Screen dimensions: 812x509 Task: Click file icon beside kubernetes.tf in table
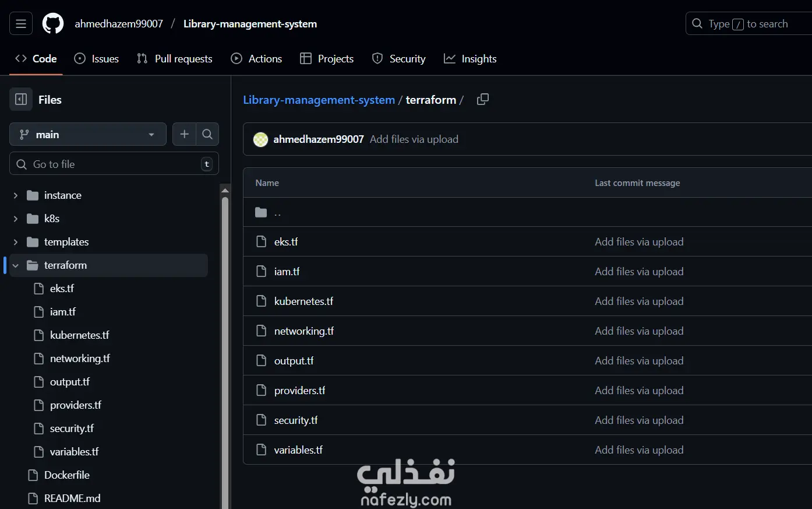[262, 301]
